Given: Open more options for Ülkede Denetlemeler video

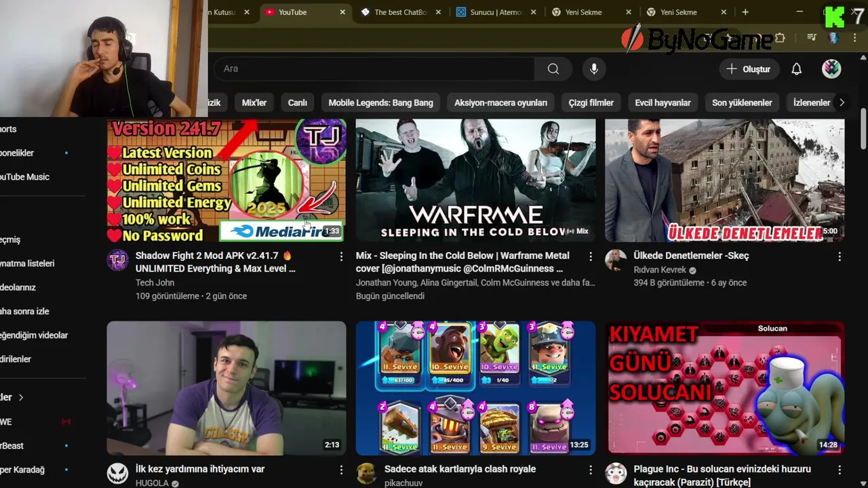Looking at the screenshot, I should [840, 256].
